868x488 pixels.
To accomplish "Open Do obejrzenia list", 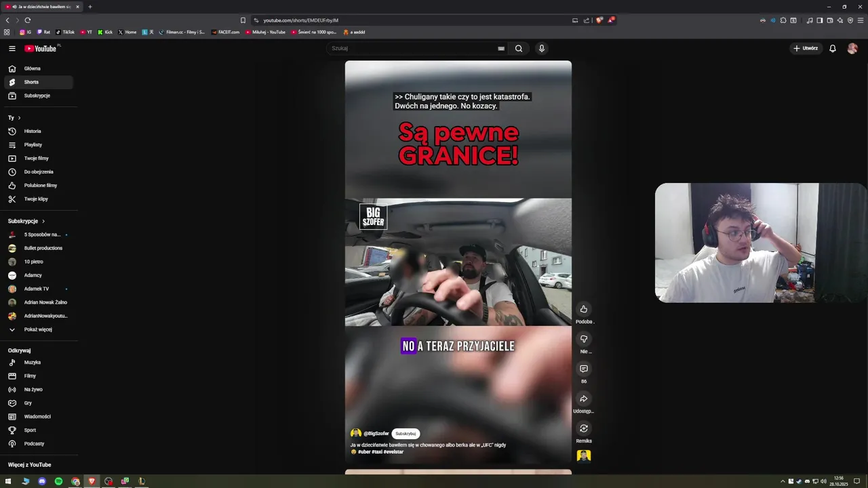I will (x=38, y=171).
